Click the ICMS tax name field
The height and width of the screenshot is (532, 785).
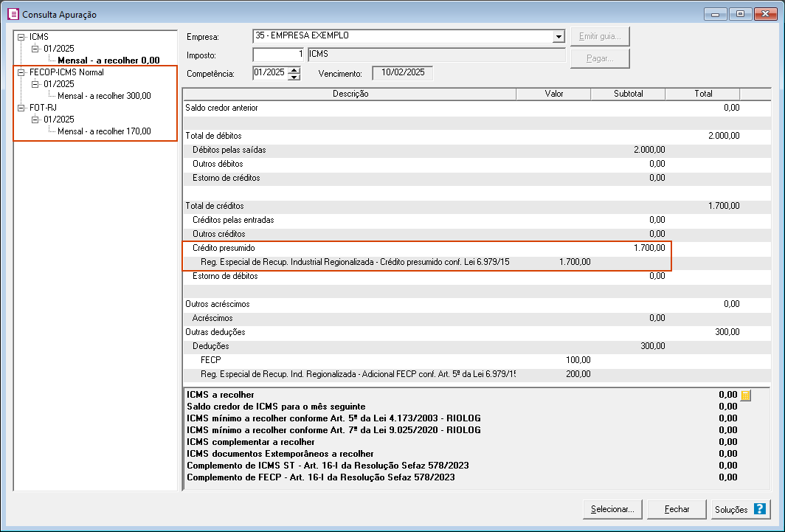[436, 55]
